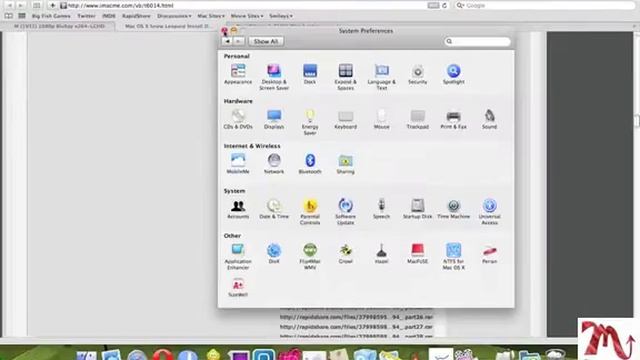Click Safari's back navigation button
The image size is (640, 360).
coord(10,5)
